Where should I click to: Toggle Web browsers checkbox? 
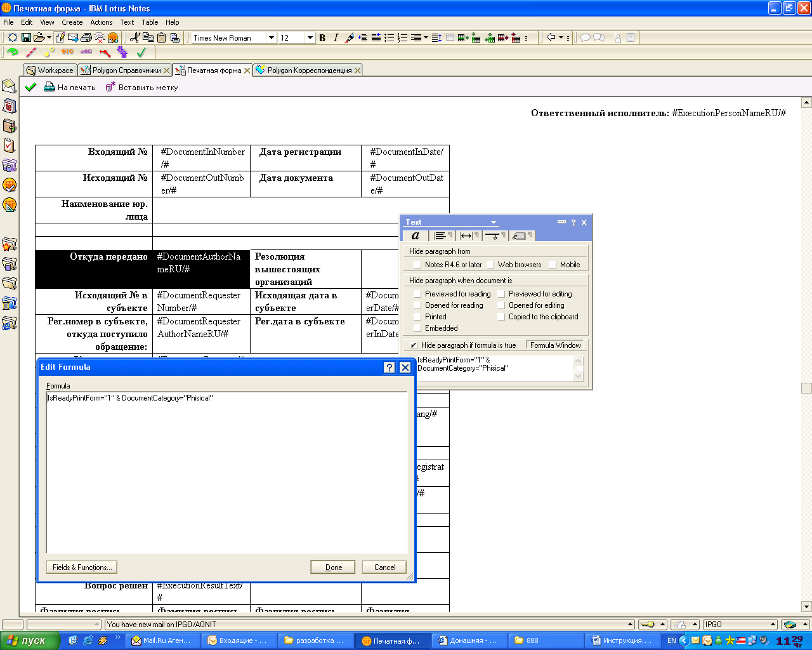[490, 265]
